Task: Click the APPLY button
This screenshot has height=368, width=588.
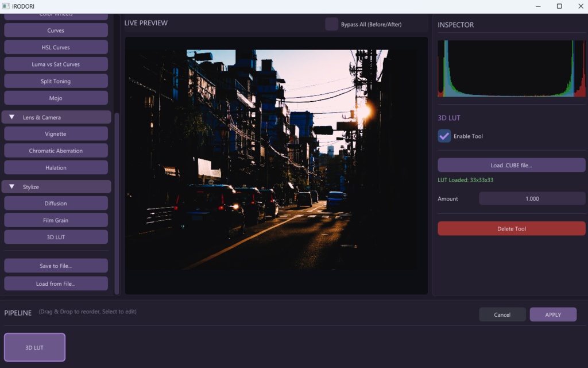Action: point(553,315)
